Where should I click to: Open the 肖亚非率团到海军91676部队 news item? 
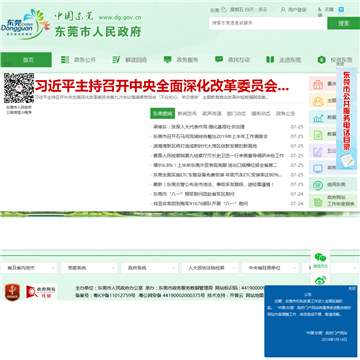pos(201,204)
